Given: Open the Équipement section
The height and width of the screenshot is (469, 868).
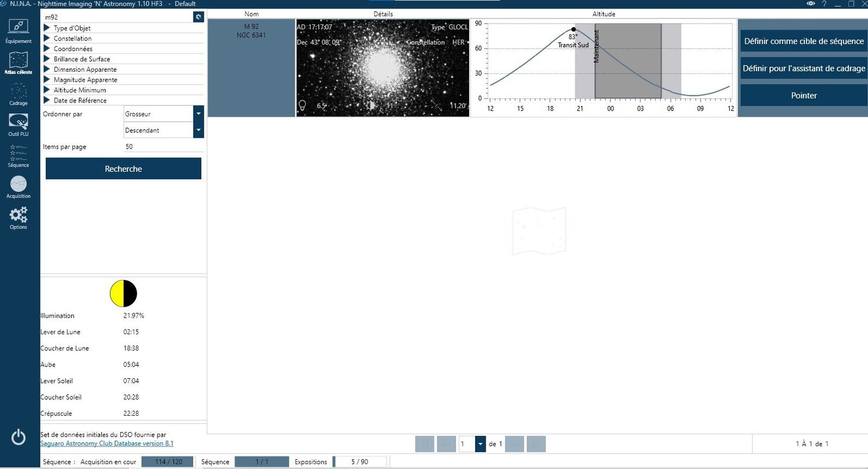Looking at the screenshot, I should click(19, 30).
